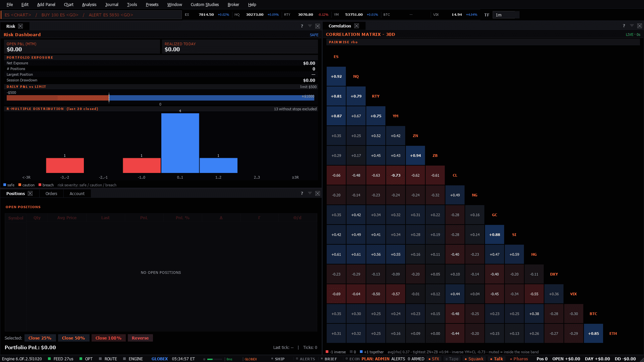Click the GLOBEX session label
The width and height of the screenshot is (644, 362).
(159, 359)
